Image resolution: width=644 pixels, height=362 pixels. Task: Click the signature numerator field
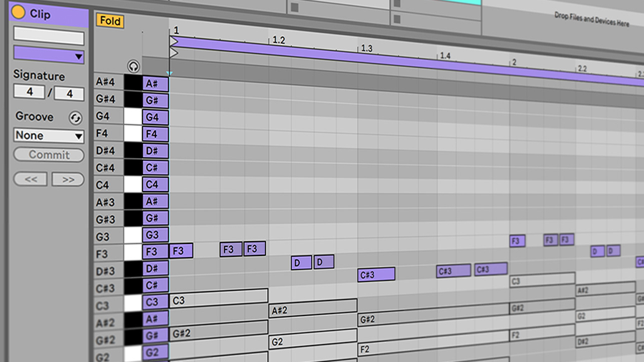pyautogui.click(x=29, y=92)
